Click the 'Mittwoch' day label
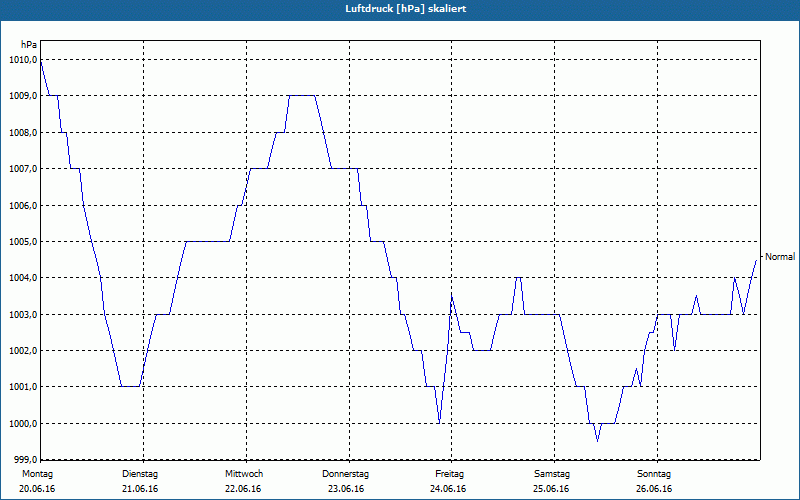 244,474
